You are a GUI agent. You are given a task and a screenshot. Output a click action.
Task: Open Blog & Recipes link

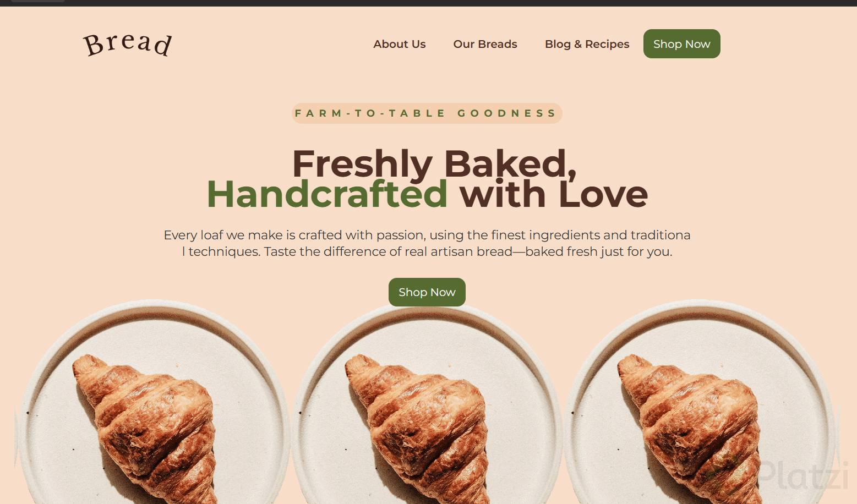tap(587, 44)
